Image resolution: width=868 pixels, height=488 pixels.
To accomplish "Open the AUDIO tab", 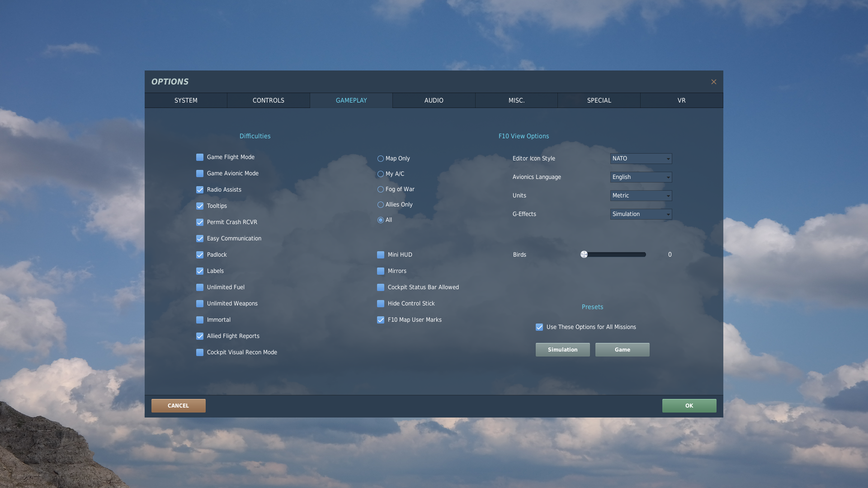I will pyautogui.click(x=434, y=100).
